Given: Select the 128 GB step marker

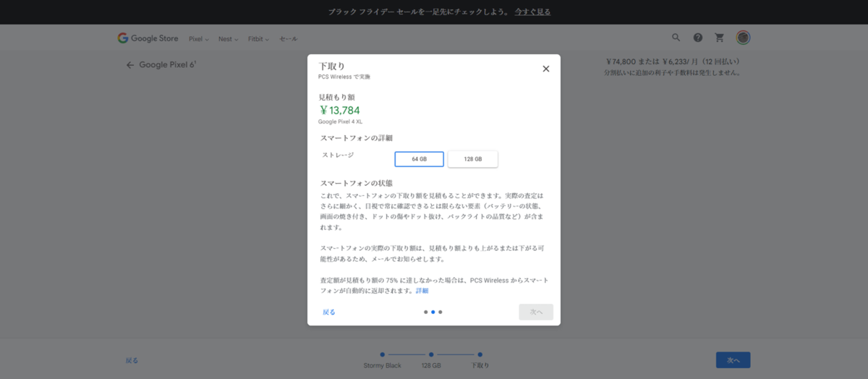Looking at the screenshot, I should tap(431, 354).
